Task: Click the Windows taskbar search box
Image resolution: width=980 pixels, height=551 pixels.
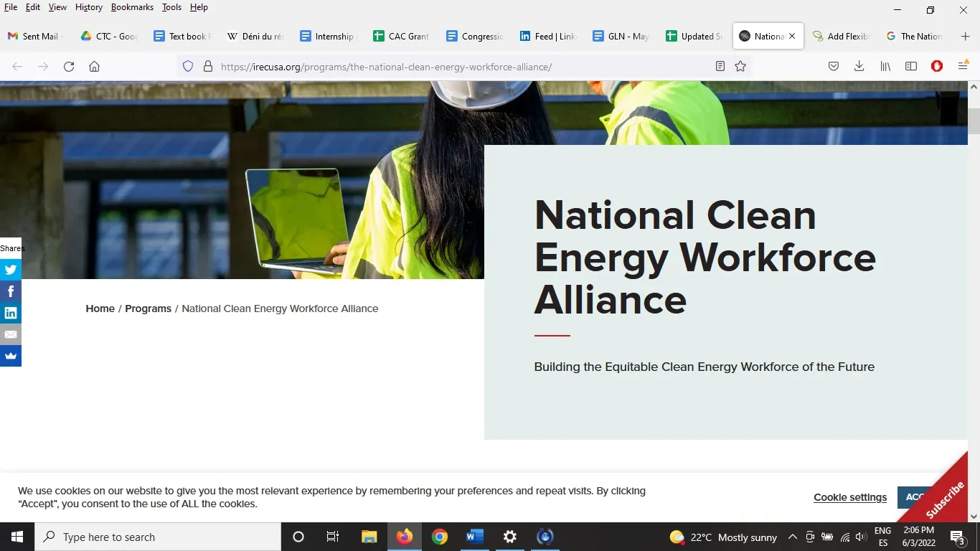Action: (158, 537)
